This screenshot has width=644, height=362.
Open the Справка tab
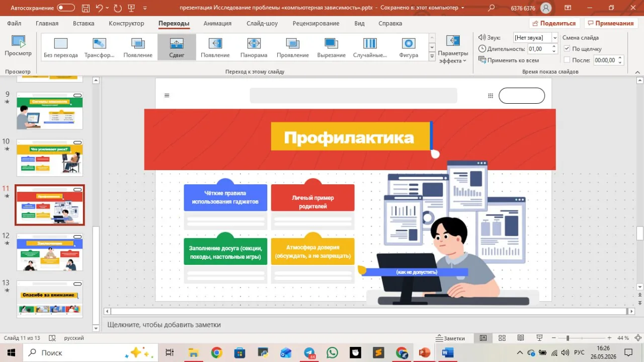tap(390, 24)
